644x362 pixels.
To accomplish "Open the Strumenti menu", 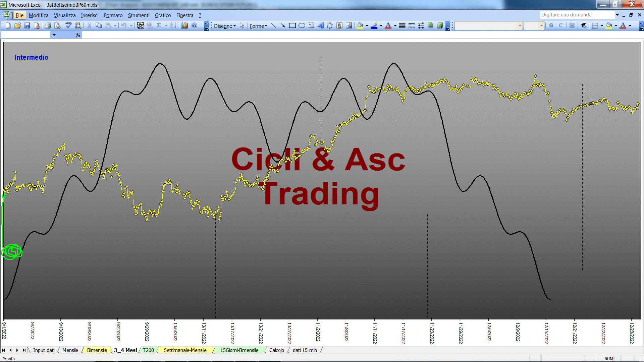I will point(139,15).
